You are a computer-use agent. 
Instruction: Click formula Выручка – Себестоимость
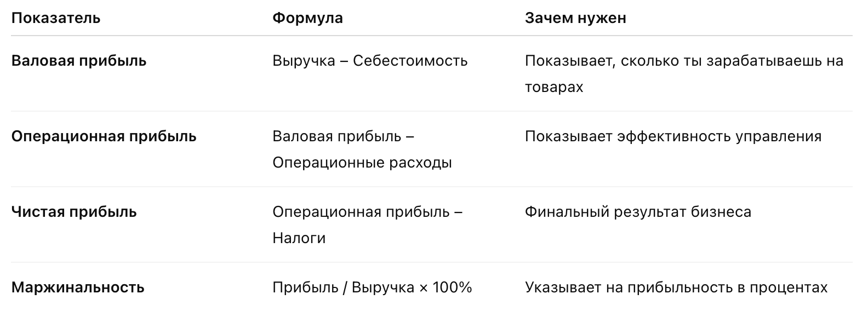(370, 61)
